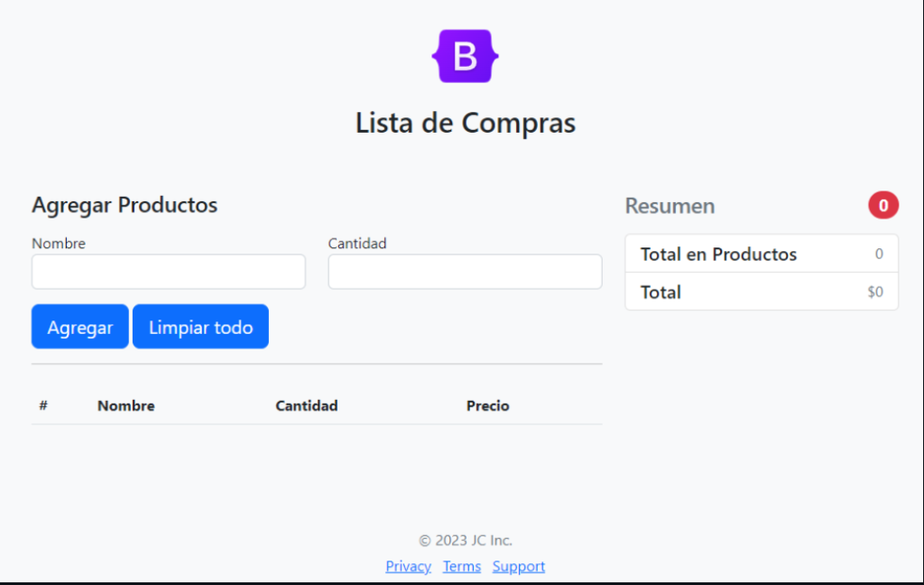Click the Cantidad table column header
The image size is (924, 585).
pos(307,406)
